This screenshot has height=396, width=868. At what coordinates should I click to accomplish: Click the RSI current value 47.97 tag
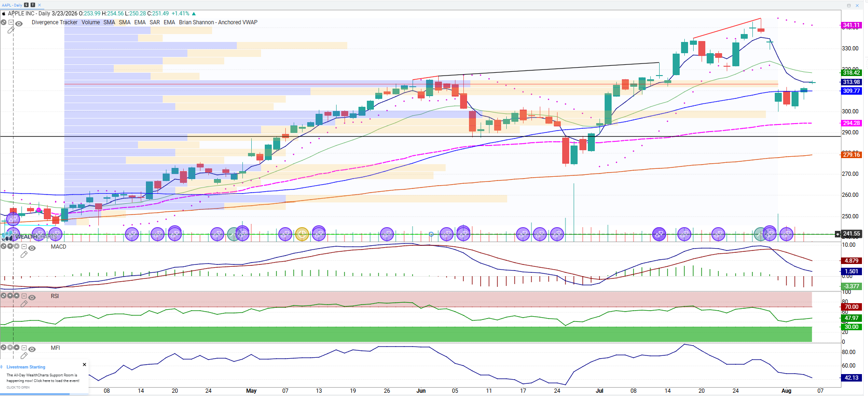pyautogui.click(x=851, y=318)
